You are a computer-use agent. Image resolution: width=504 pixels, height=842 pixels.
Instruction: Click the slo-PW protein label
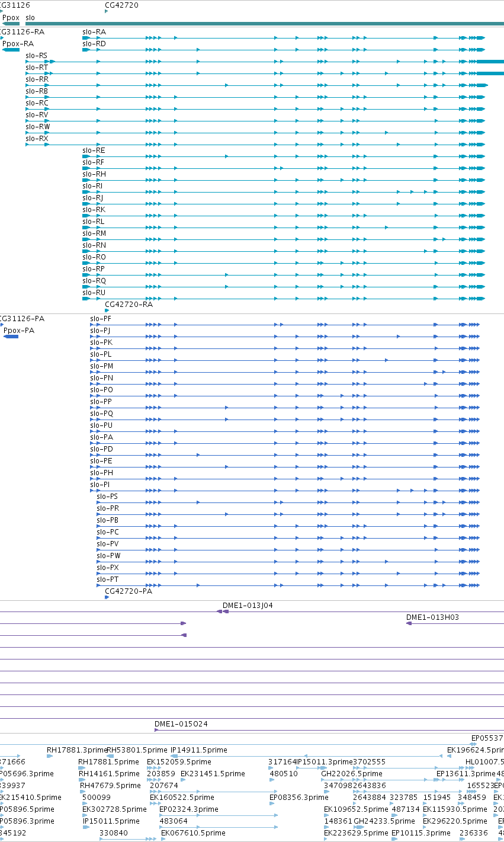[108, 556]
